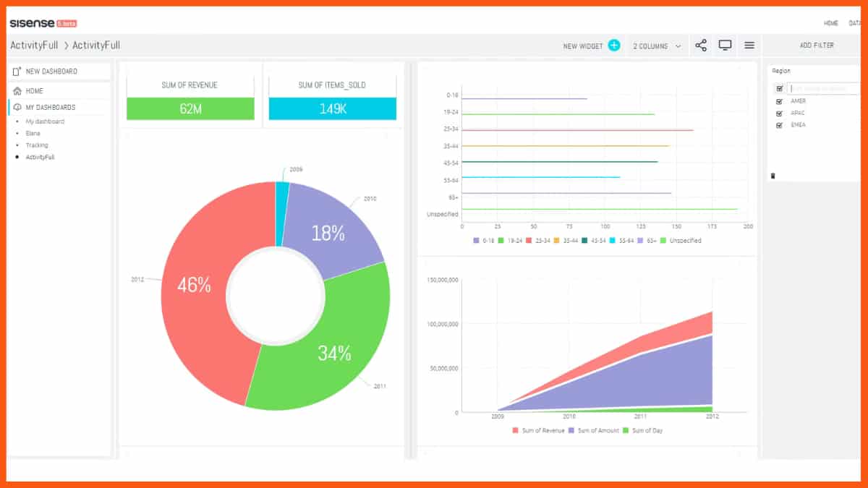Click the monitor presentation view icon
868x488 pixels.
coord(725,46)
